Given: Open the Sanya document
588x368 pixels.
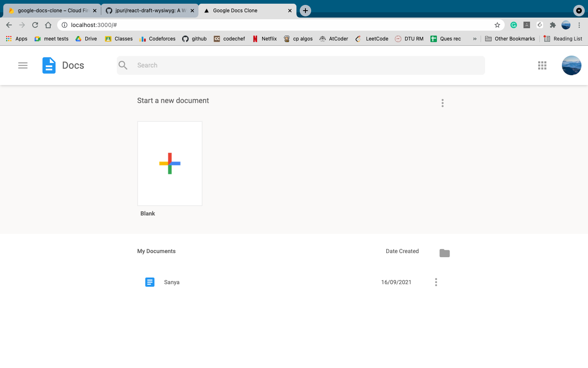Looking at the screenshot, I should coord(172,282).
